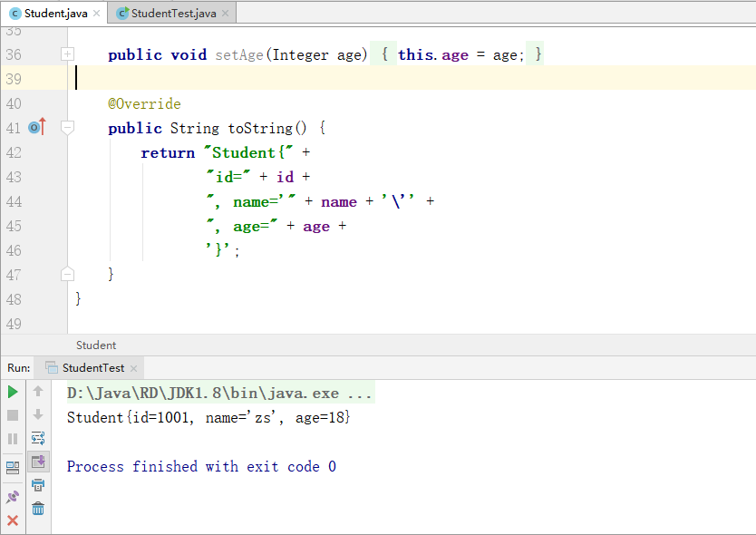This screenshot has width=756, height=535.
Task: Click the up arrow in the run toolbar
Action: click(38, 391)
